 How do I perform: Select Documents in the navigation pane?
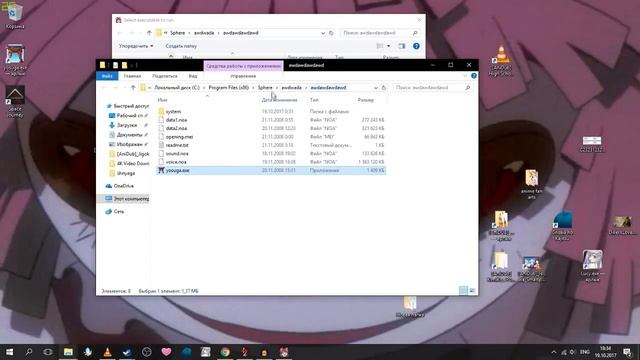click(129, 135)
